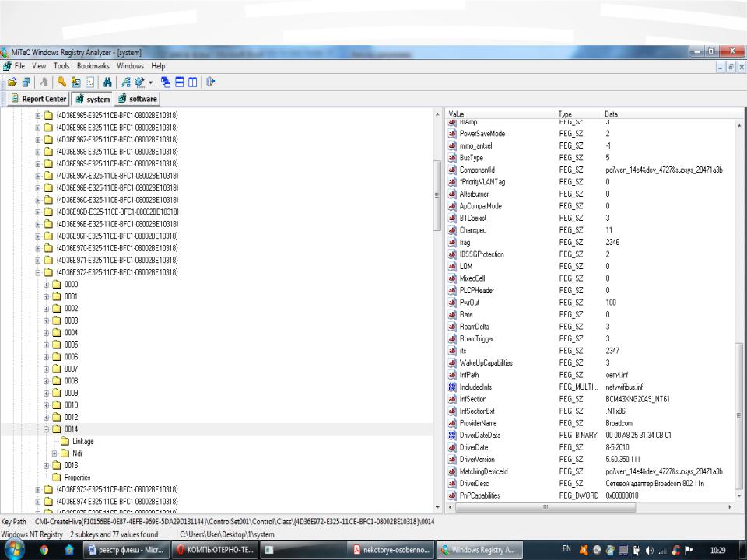Open the Tools menu
747x560 pixels.
(x=61, y=66)
